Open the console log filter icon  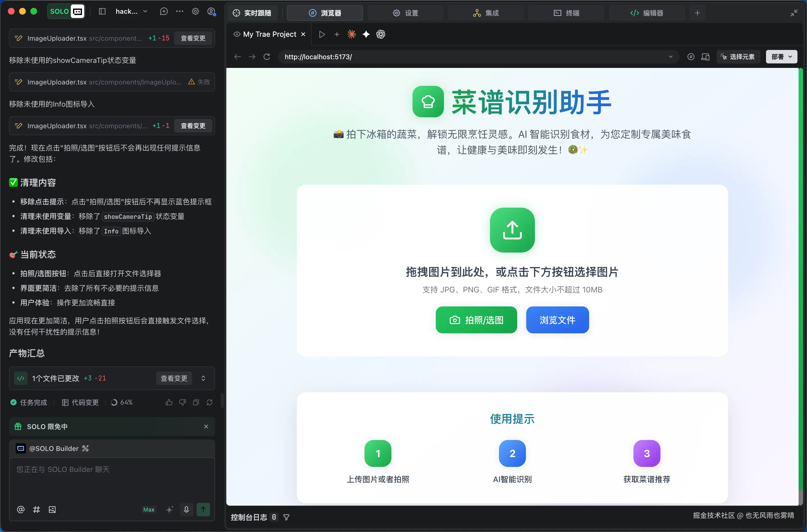click(x=286, y=517)
